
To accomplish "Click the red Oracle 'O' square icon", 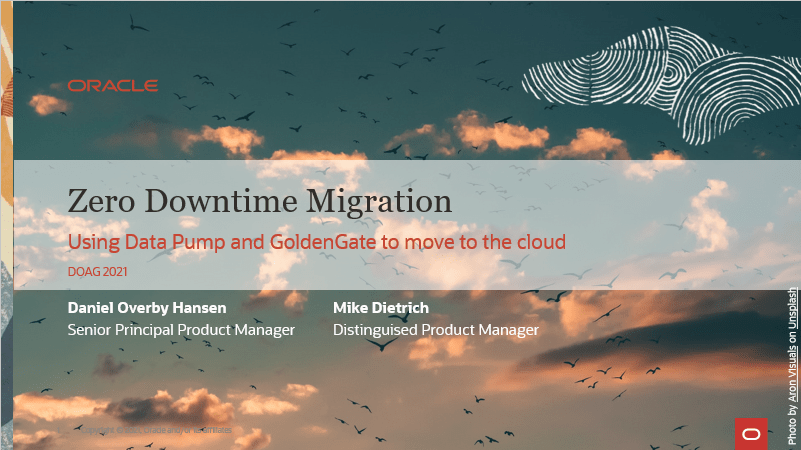I will click(751, 433).
